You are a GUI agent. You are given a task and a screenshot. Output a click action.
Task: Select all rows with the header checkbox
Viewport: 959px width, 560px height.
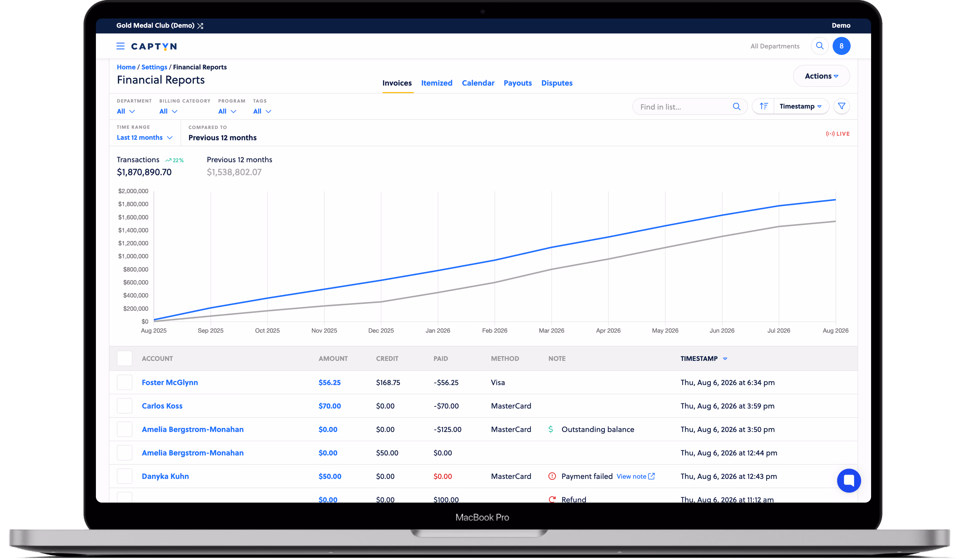tap(124, 359)
